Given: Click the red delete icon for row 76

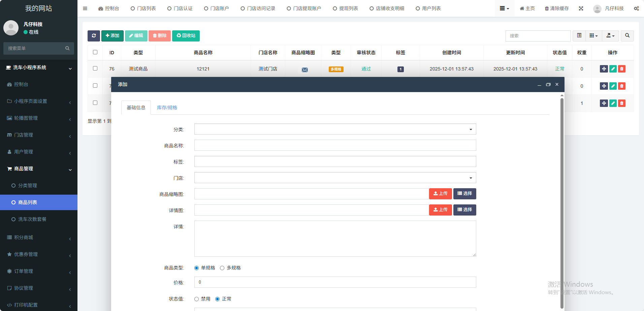Looking at the screenshot, I should tap(622, 69).
